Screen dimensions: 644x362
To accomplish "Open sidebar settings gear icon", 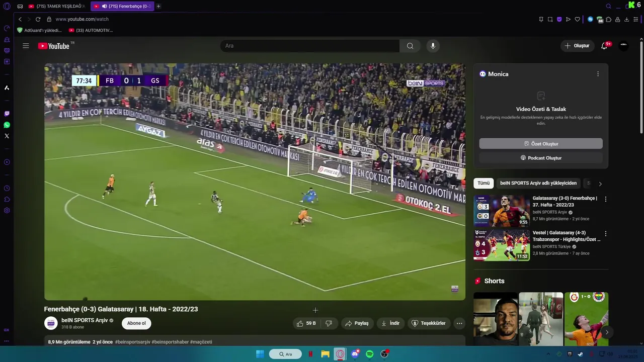I will 7,210.
